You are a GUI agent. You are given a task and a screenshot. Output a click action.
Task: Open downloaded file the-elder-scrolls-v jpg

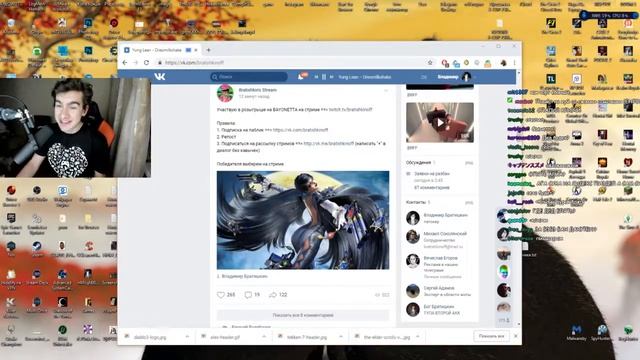pyautogui.click(x=387, y=337)
